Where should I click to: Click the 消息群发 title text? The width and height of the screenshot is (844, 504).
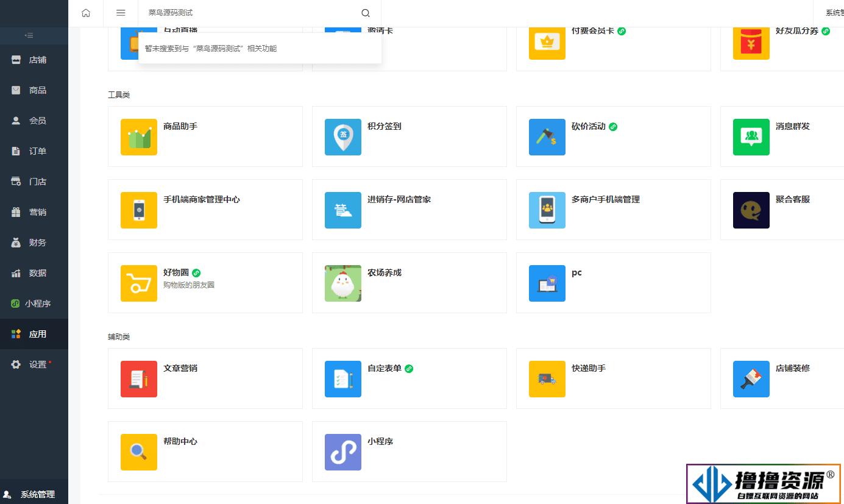793,126
